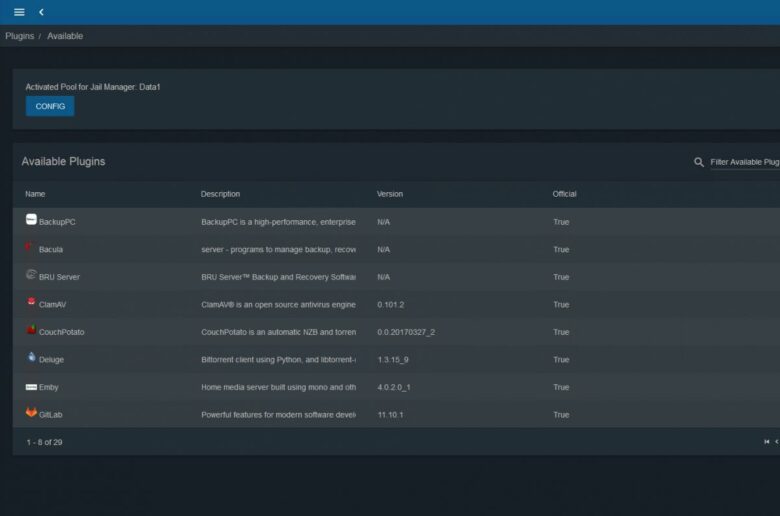Select the CouchPotato plugin name
Screen dimensions: 780x516
tap(62, 332)
